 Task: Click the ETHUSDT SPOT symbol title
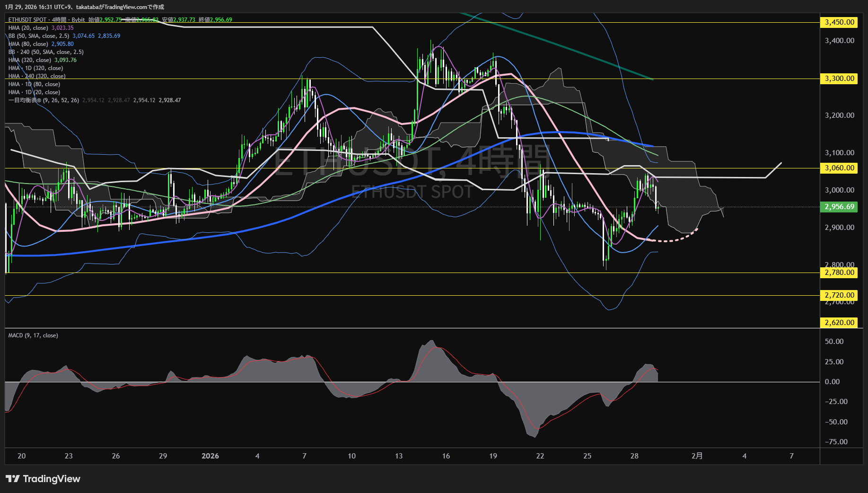27,20
